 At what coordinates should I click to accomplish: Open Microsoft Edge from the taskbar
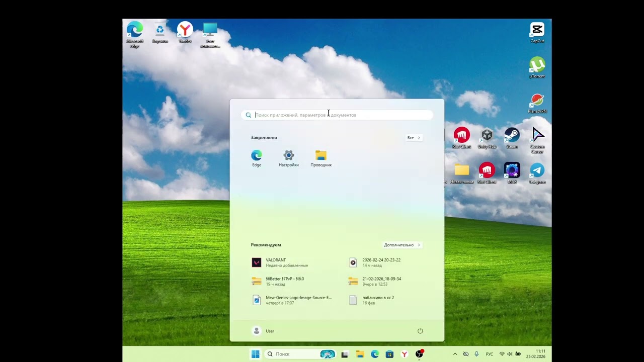click(375, 354)
